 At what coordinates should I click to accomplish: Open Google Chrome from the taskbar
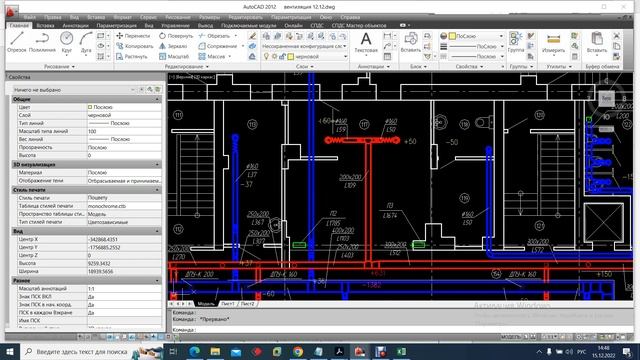pyautogui.click(x=298, y=351)
